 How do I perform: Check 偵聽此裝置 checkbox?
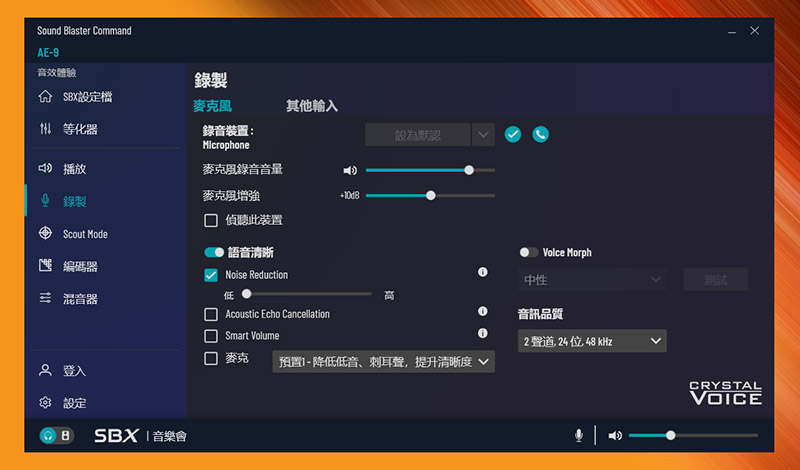click(x=211, y=220)
